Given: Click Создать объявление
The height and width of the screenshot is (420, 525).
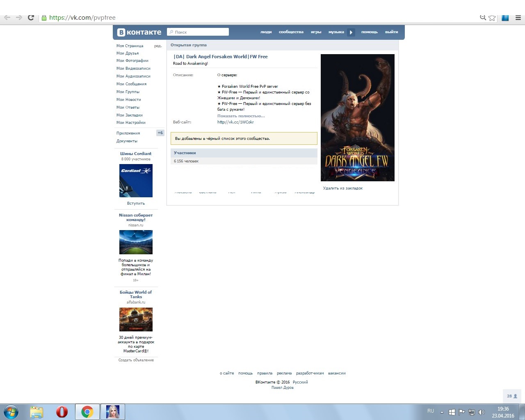Looking at the screenshot, I should [x=136, y=360].
